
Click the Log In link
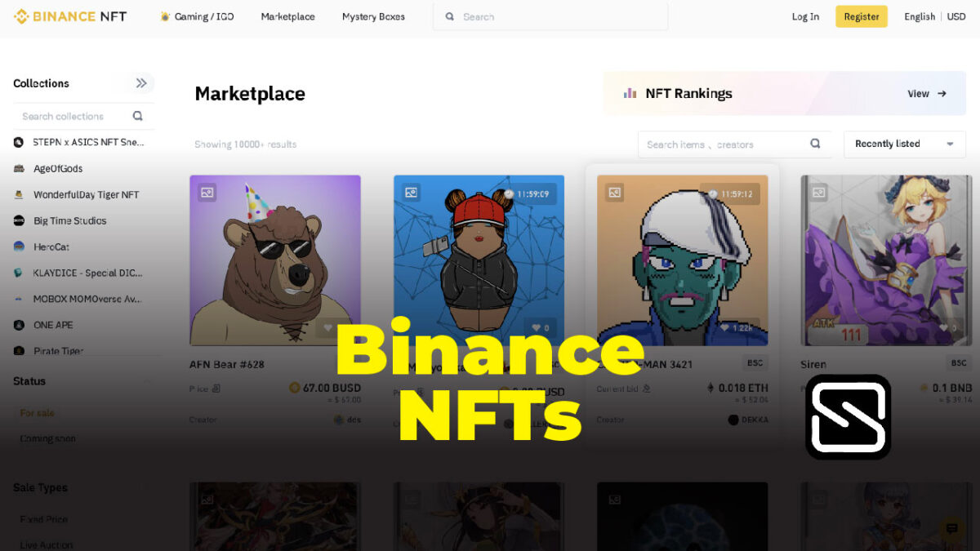point(805,16)
